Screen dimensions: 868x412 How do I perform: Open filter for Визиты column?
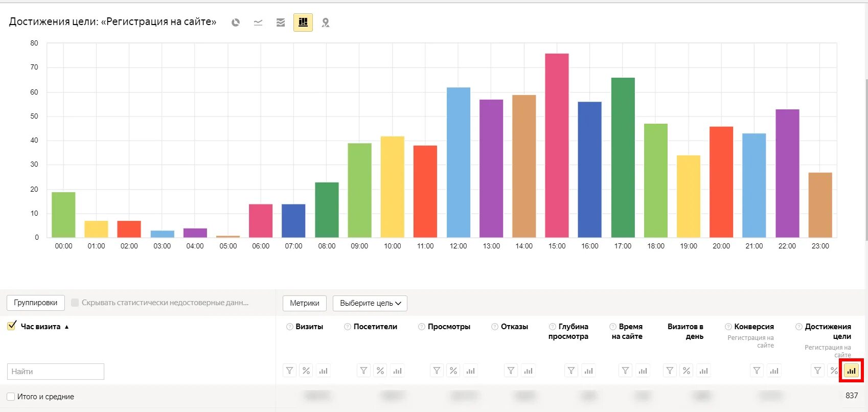coord(290,371)
